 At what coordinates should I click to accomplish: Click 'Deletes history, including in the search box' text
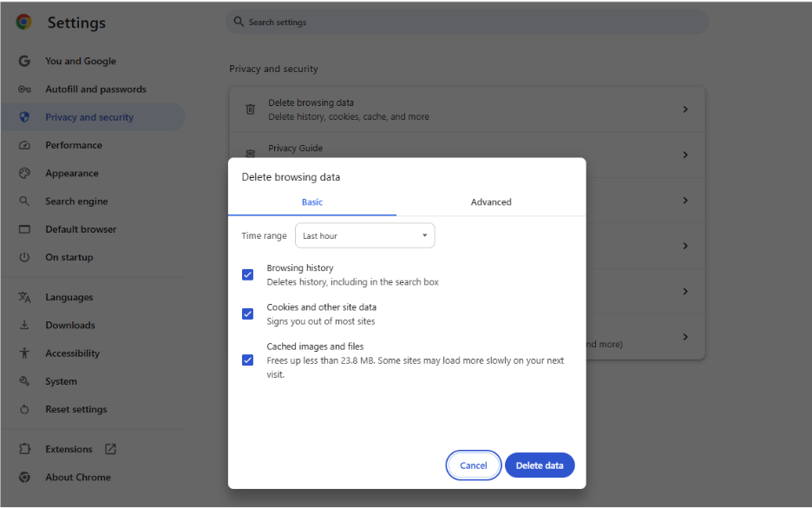click(353, 282)
